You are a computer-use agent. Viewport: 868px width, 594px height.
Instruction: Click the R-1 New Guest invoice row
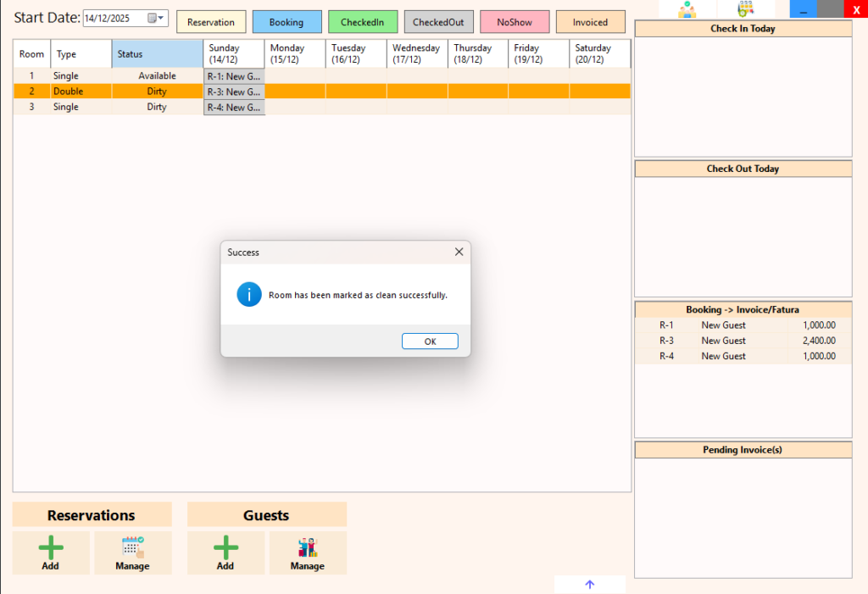[743, 325]
